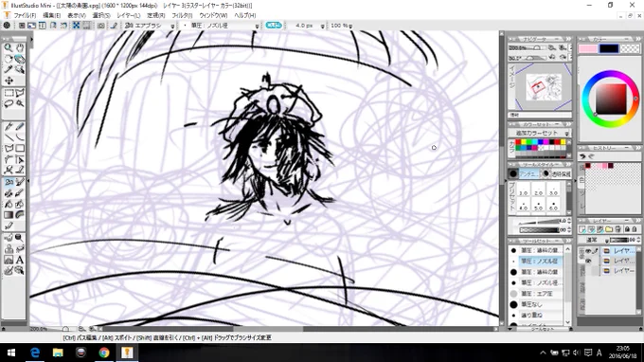Open the 表示(V) menu
Screen dimensions: 644x362
(77, 15)
